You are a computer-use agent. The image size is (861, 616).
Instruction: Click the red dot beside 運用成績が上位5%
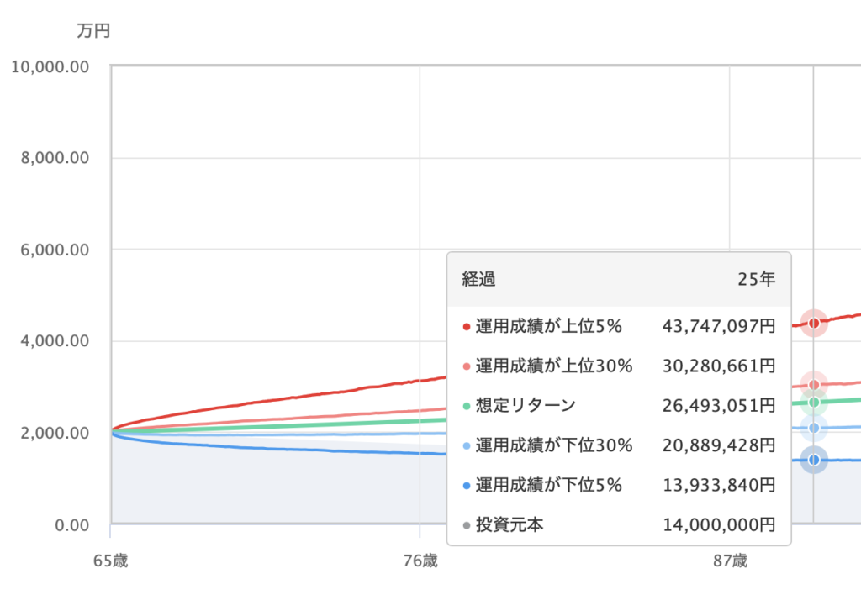click(467, 327)
